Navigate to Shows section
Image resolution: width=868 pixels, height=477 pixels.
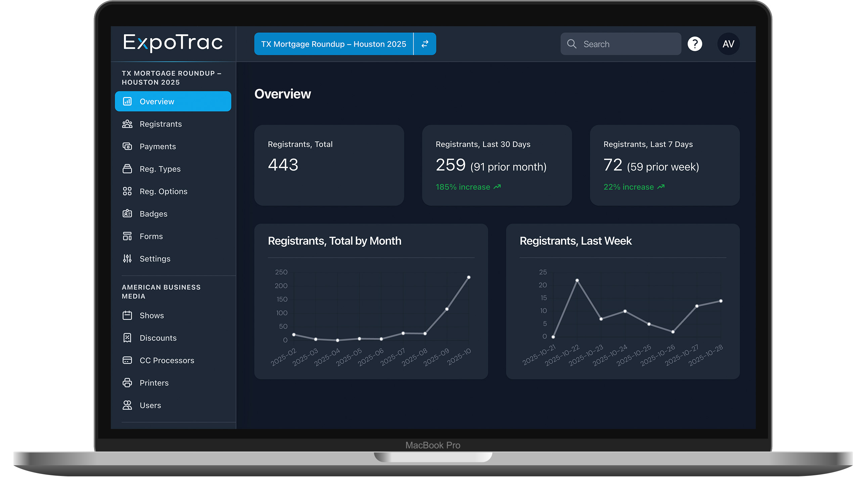coord(152,316)
